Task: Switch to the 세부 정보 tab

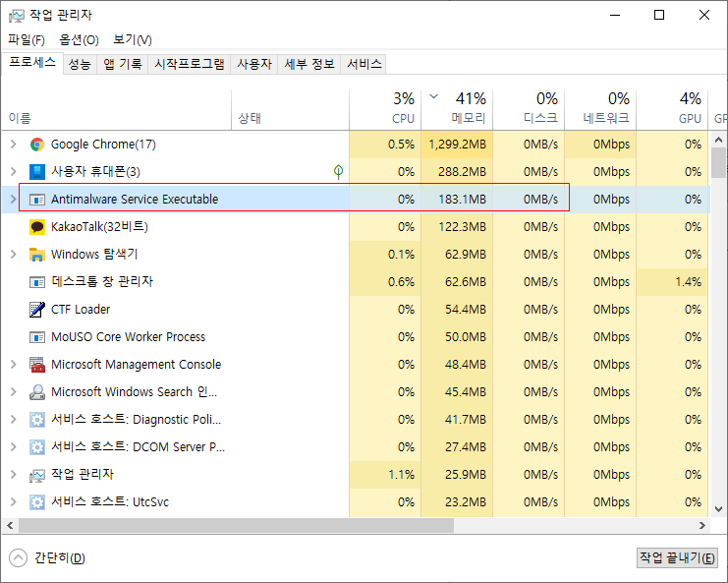Action: click(x=309, y=64)
